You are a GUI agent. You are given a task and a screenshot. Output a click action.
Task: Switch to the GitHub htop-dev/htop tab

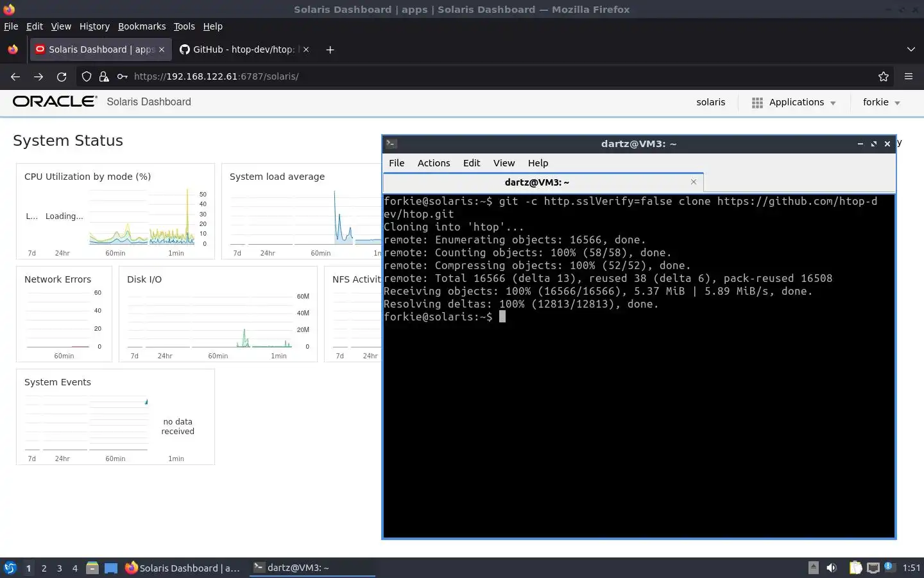click(244, 49)
